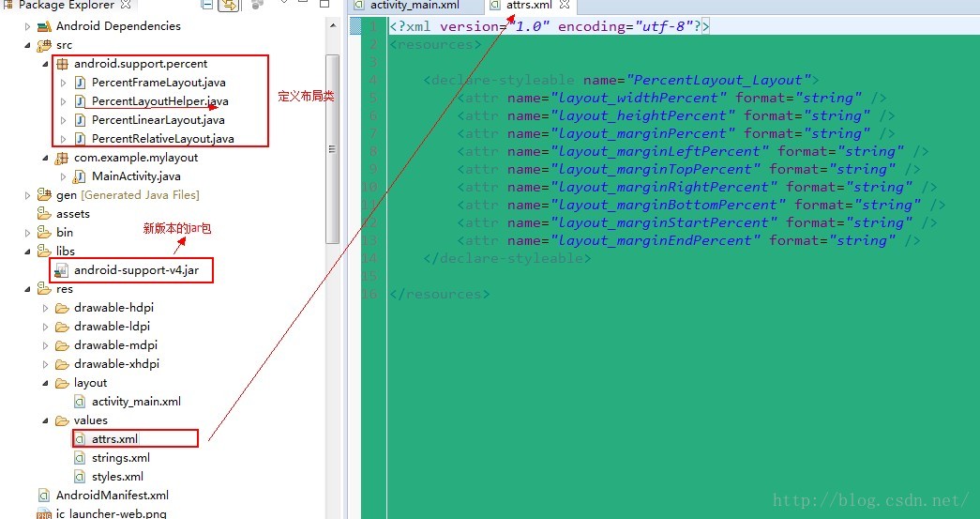Click the bin folder icon
The image size is (980, 519).
(44, 232)
